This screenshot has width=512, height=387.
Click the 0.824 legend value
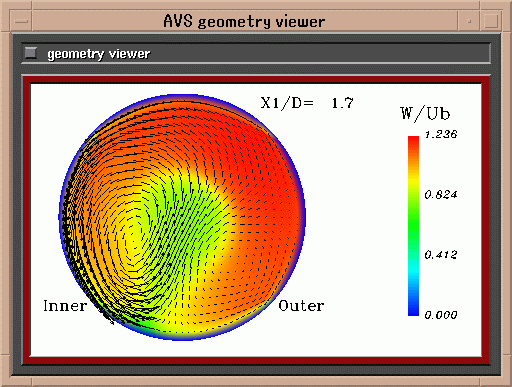[441, 194]
